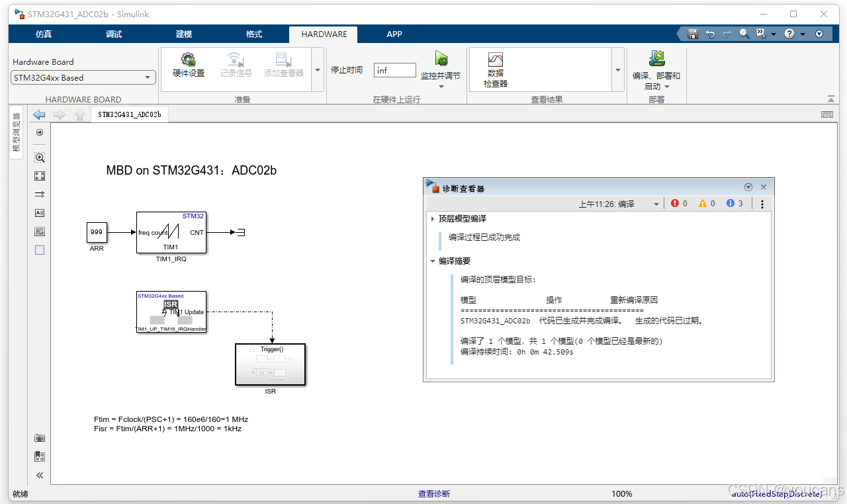The image size is (847, 504).
Task: Select the zoom magnifier tool in palette
Action: [40, 157]
